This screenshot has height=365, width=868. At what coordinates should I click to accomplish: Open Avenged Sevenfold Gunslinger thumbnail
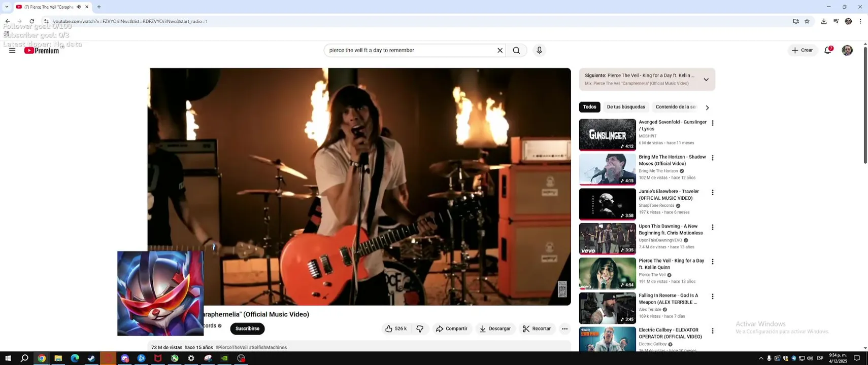(607, 135)
